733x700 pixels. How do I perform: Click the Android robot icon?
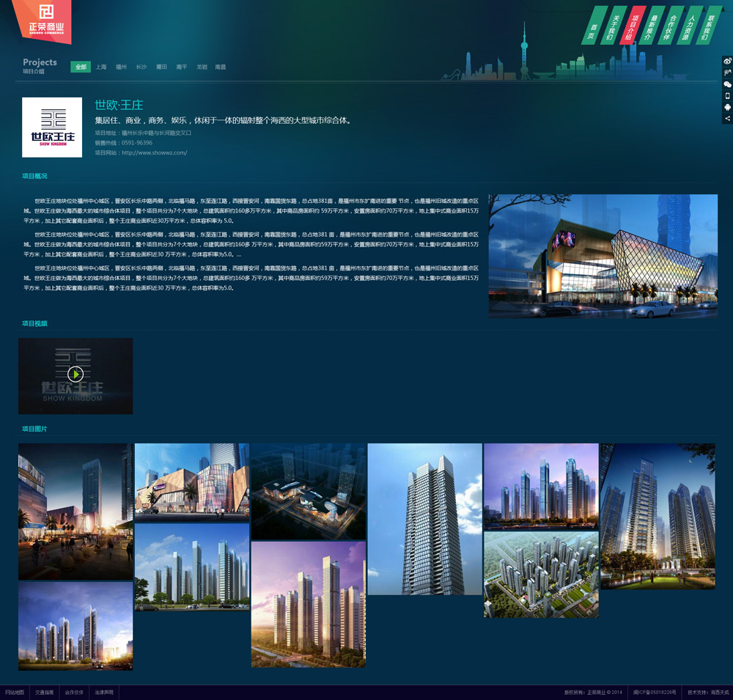click(727, 107)
